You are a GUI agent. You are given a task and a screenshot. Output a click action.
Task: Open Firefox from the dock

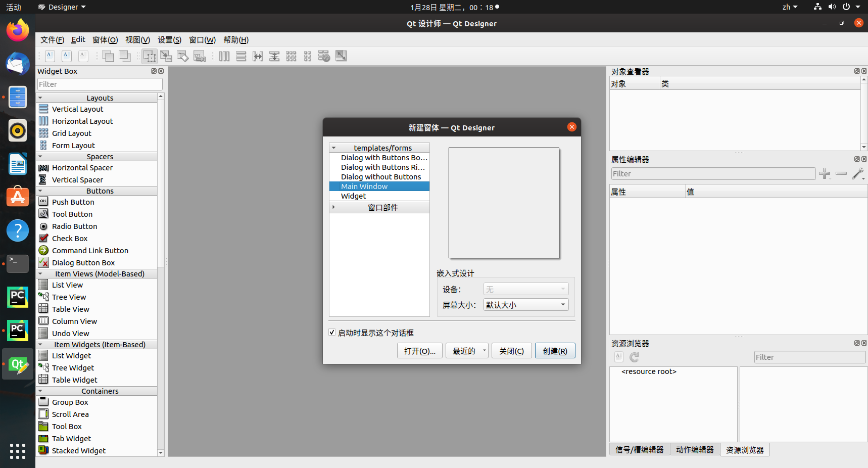pyautogui.click(x=18, y=30)
